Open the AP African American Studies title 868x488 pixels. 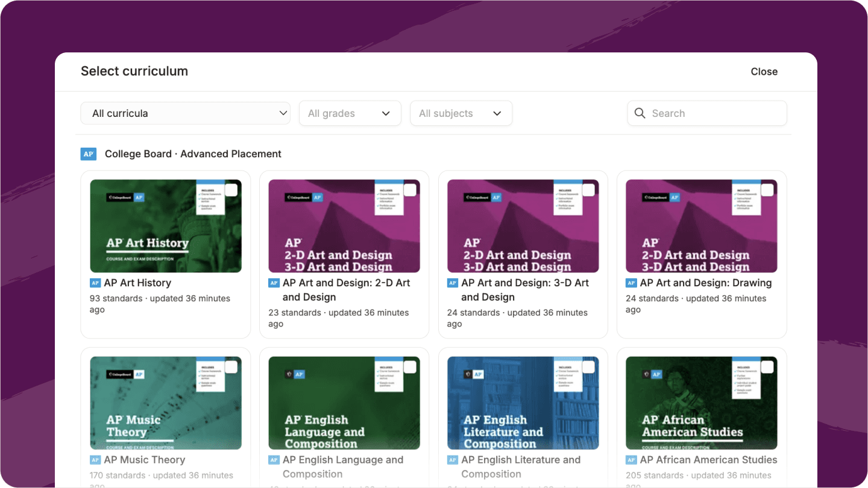click(x=709, y=460)
